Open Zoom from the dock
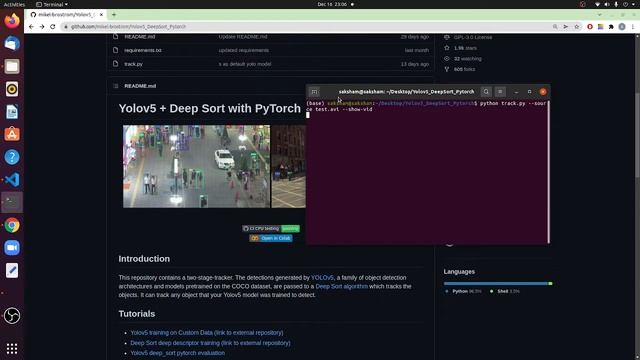This screenshot has width=640, height=360. click(12, 248)
